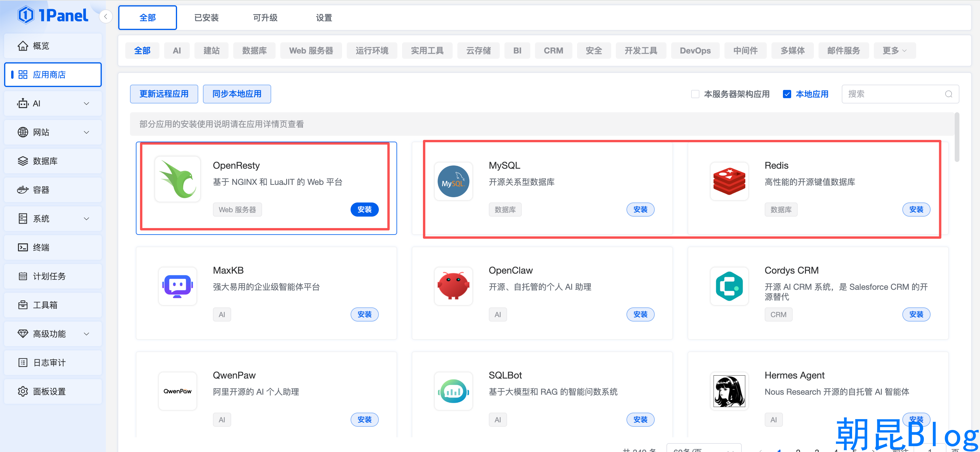Image resolution: width=980 pixels, height=452 pixels.
Task: Click the 应用商店 grid icon in sidebar
Action: tap(23, 75)
